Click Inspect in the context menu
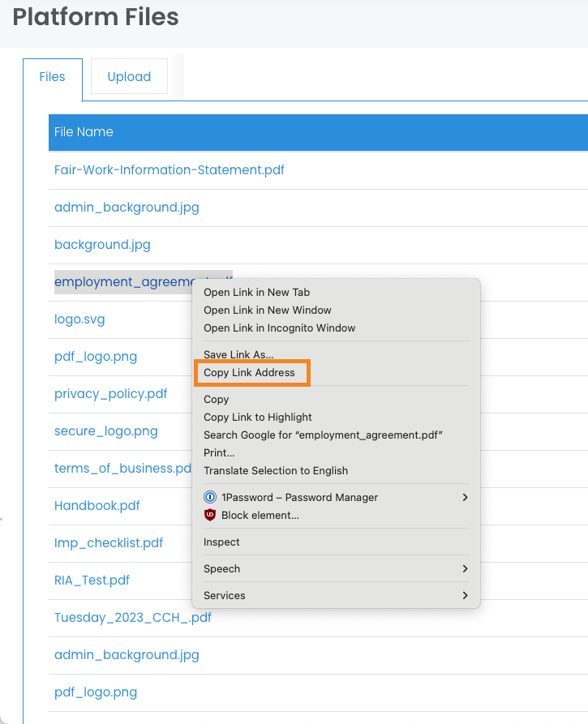 tap(221, 542)
